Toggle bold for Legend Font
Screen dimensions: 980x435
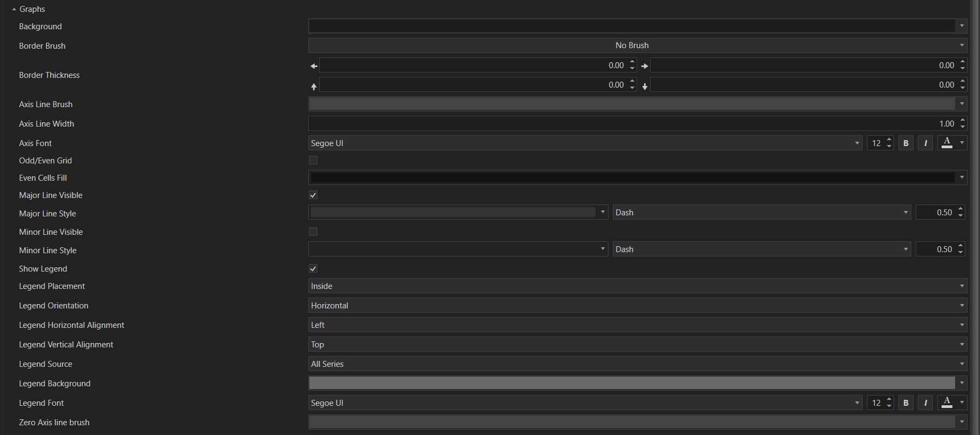click(x=906, y=403)
